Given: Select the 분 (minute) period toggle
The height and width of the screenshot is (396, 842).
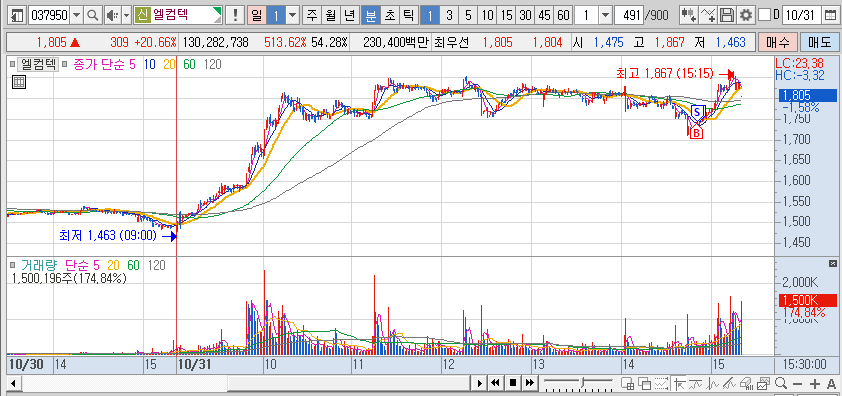Looking at the screenshot, I should [371, 15].
